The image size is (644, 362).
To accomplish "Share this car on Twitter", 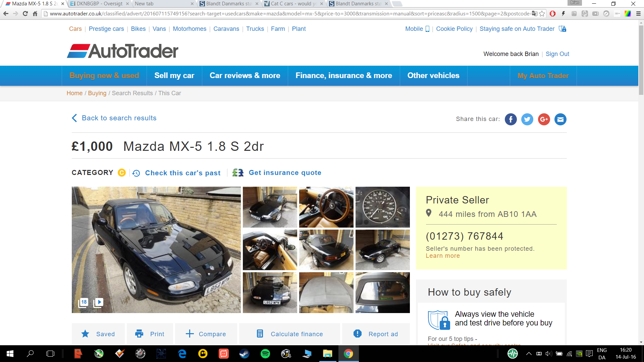I will 527,119.
